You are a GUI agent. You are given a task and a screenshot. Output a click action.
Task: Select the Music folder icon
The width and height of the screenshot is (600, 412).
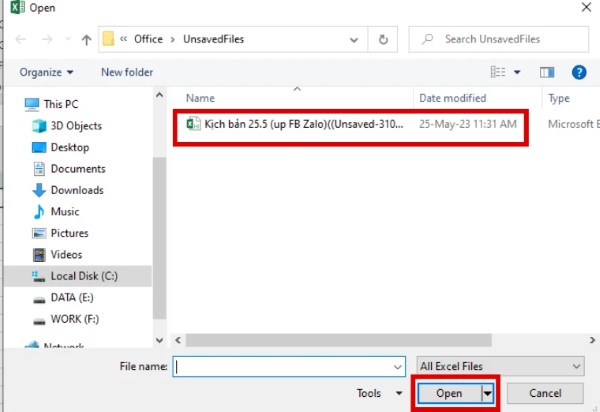[39, 212]
